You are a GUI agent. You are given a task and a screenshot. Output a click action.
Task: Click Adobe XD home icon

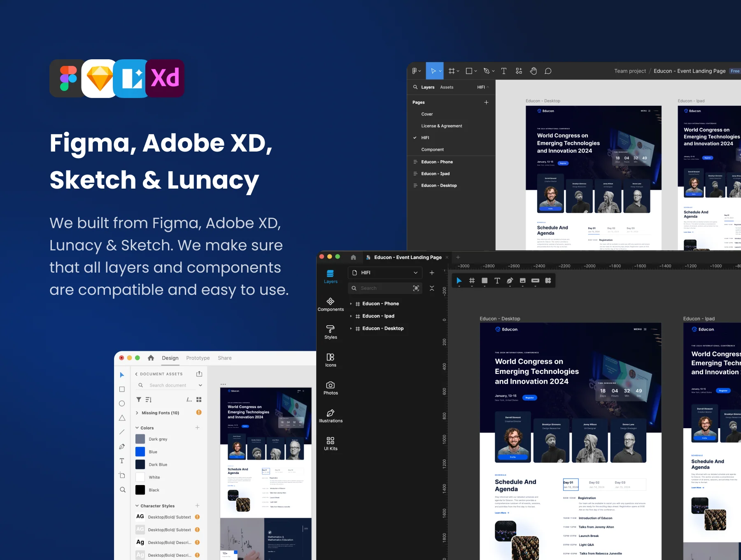[x=151, y=358]
